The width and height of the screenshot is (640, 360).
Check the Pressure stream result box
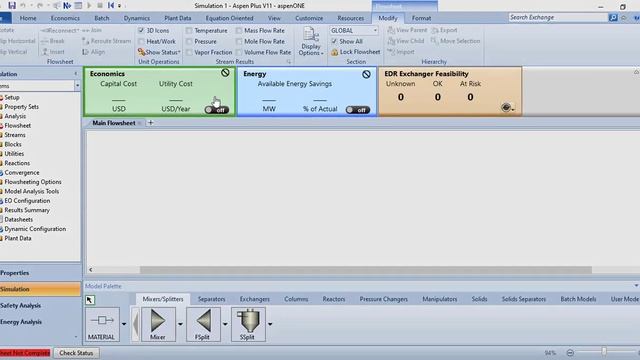coord(189,42)
